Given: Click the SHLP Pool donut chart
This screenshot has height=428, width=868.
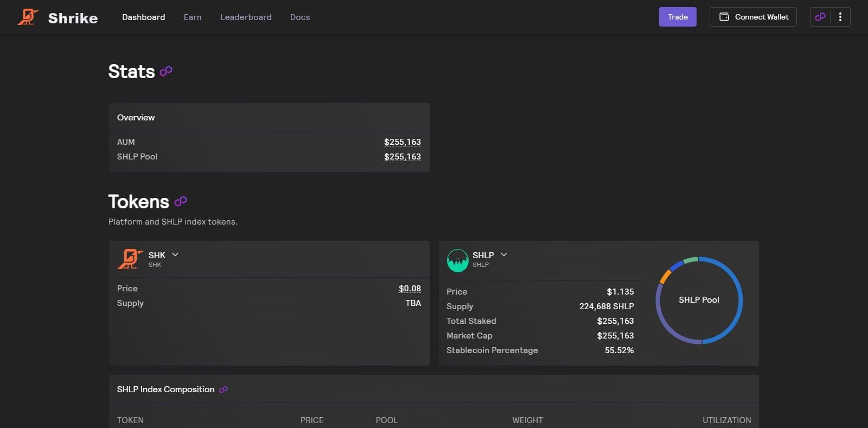Looking at the screenshot, I should pyautogui.click(x=699, y=300).
